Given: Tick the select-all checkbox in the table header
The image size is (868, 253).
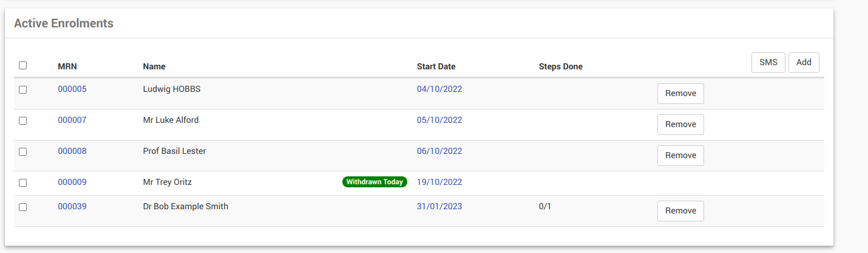Looking at the screenshot, I should pyautogui.click(x=23, y=66).
